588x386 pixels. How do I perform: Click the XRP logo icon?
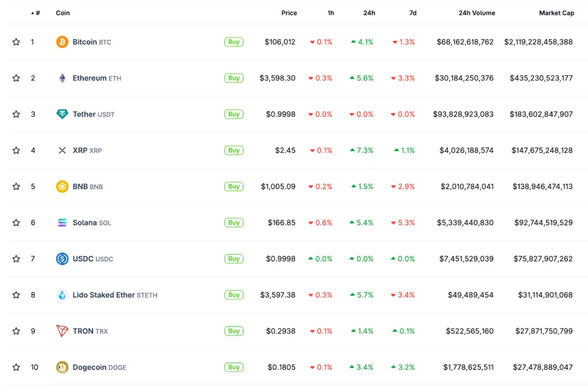pyautogui.click(x=62, y=150)
